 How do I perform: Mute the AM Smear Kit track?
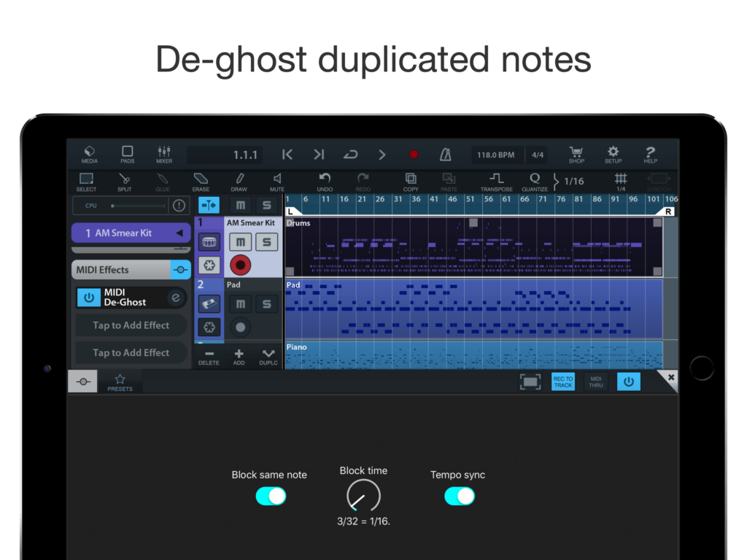click(241, 242)
